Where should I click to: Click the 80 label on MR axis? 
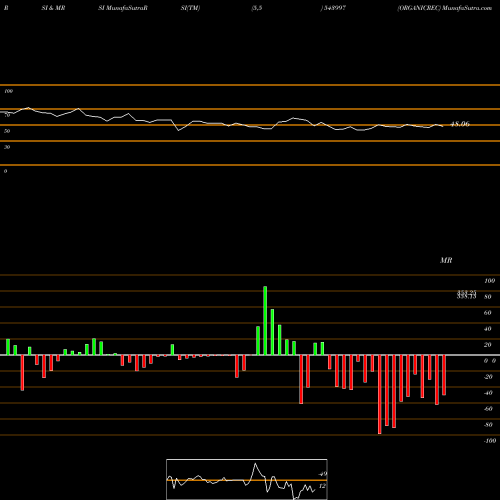(x=488, y=297)
